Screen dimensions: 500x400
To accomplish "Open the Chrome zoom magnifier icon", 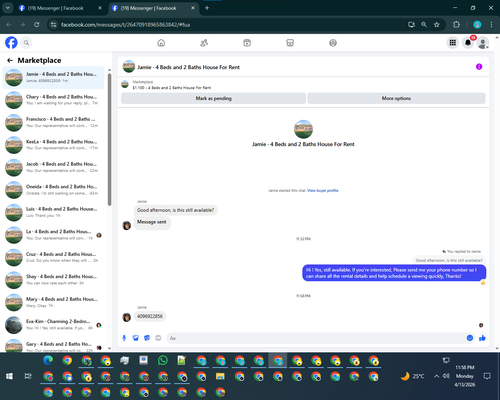I will [x=424, y=24].
